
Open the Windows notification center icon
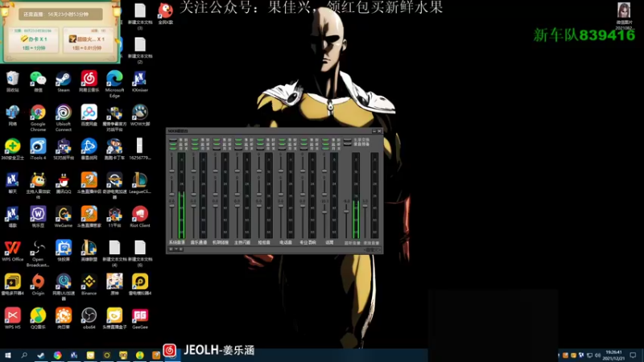633,356
